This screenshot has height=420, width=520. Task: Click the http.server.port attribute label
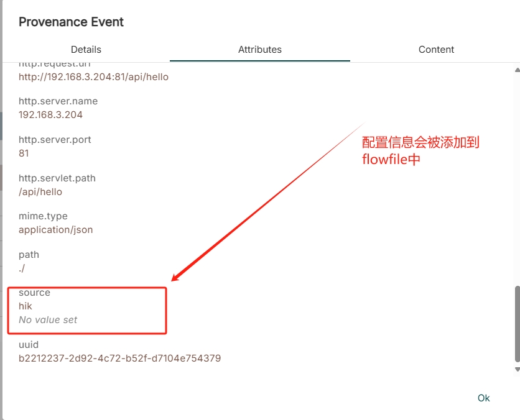(x=55, y=140)
